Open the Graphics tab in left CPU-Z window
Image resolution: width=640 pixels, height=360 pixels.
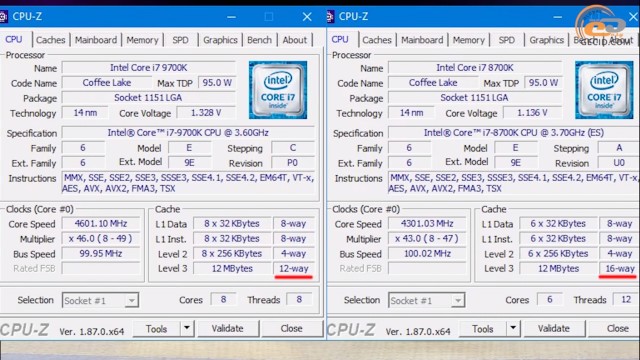coord(220,40)
